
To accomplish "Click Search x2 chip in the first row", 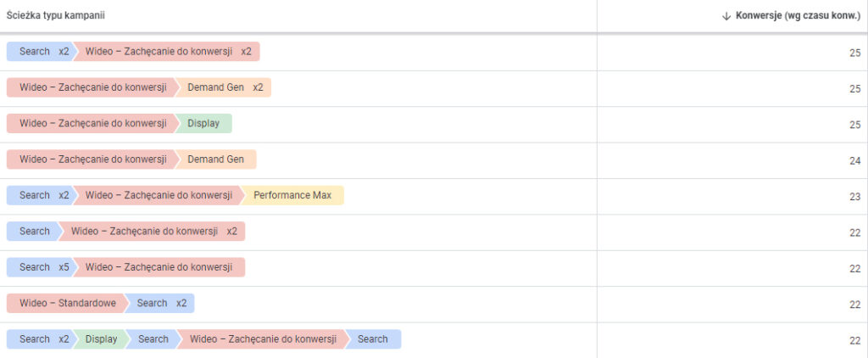I will point(39,52).
